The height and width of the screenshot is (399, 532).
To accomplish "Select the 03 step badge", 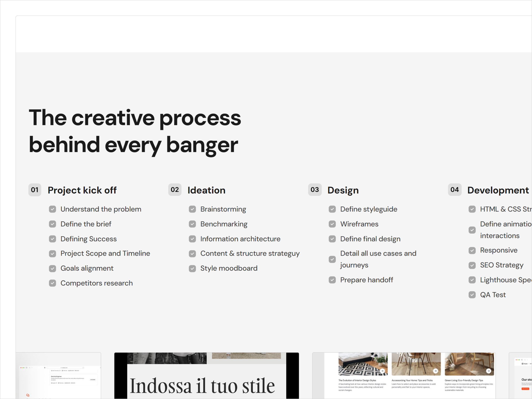I will coord(315,190).
